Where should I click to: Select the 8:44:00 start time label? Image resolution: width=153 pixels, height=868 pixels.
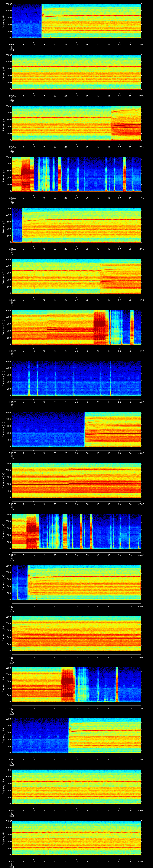tap(12, 402)
